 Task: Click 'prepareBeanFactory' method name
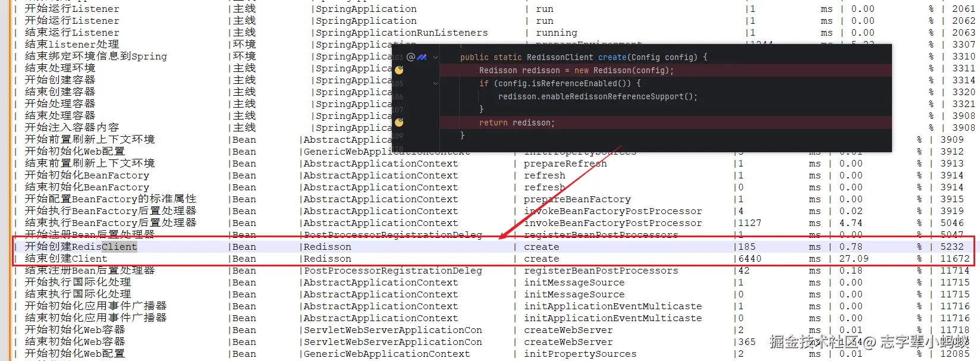click(577, 199)
